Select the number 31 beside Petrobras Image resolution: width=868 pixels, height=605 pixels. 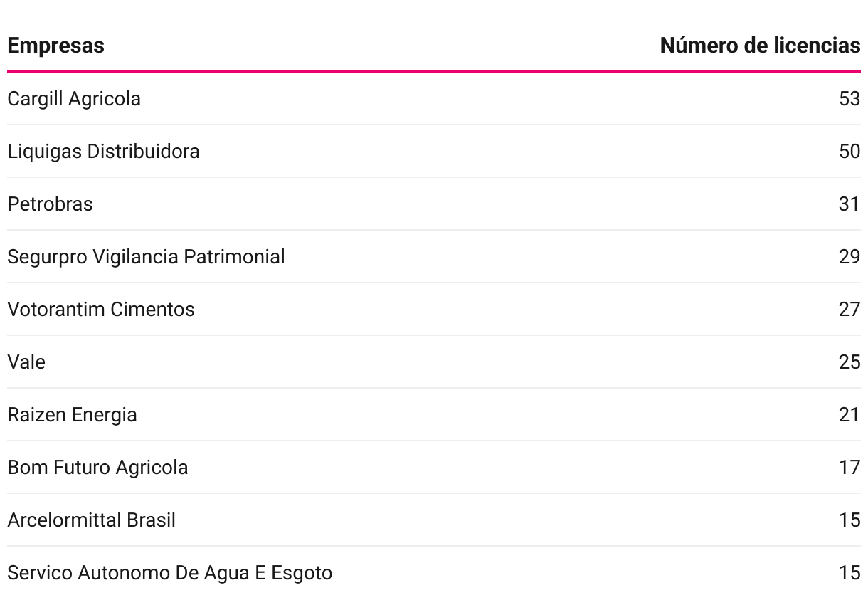pos(850,204)
